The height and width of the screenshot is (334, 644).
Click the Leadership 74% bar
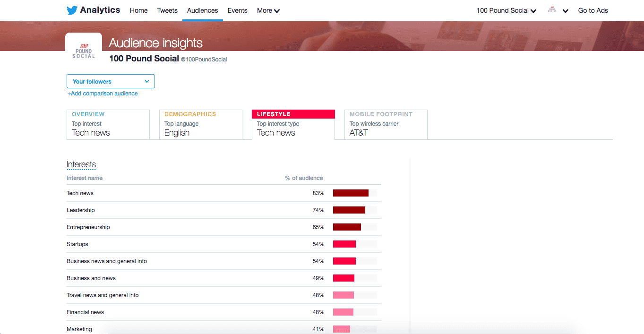[349, 210]
